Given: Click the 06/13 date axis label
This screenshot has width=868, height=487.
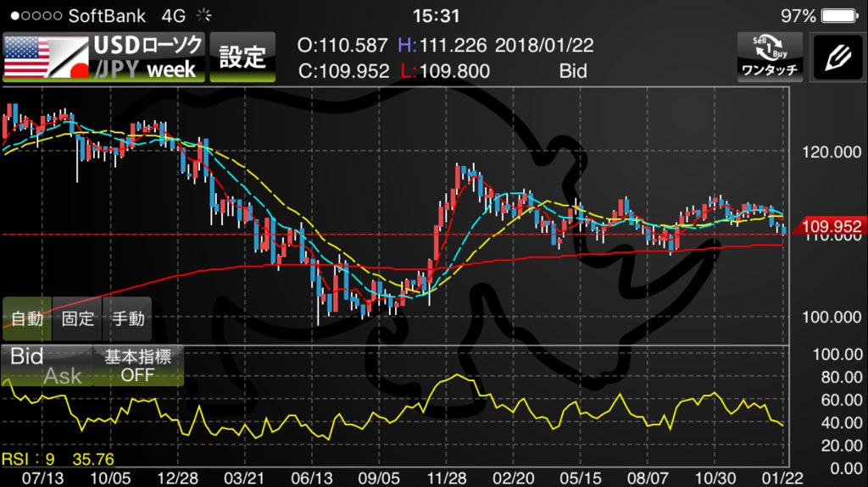Looking at the screenshot, I should click(x=312, y=479).
